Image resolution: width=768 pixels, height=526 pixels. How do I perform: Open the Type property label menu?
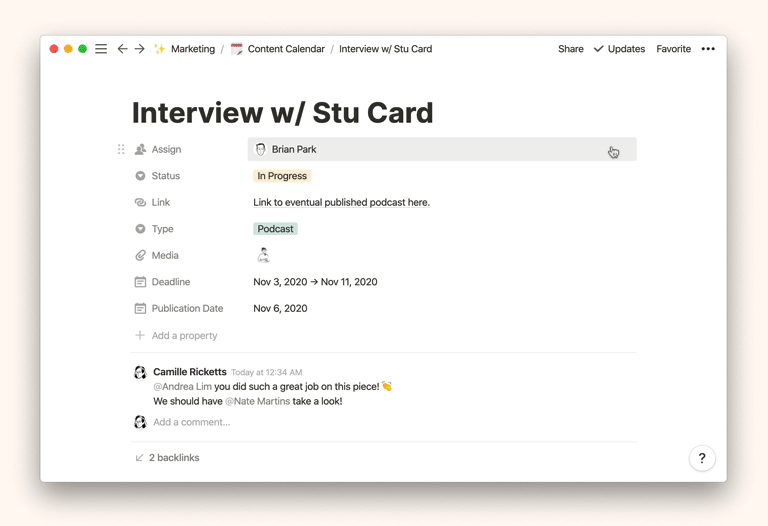(163, 229)
